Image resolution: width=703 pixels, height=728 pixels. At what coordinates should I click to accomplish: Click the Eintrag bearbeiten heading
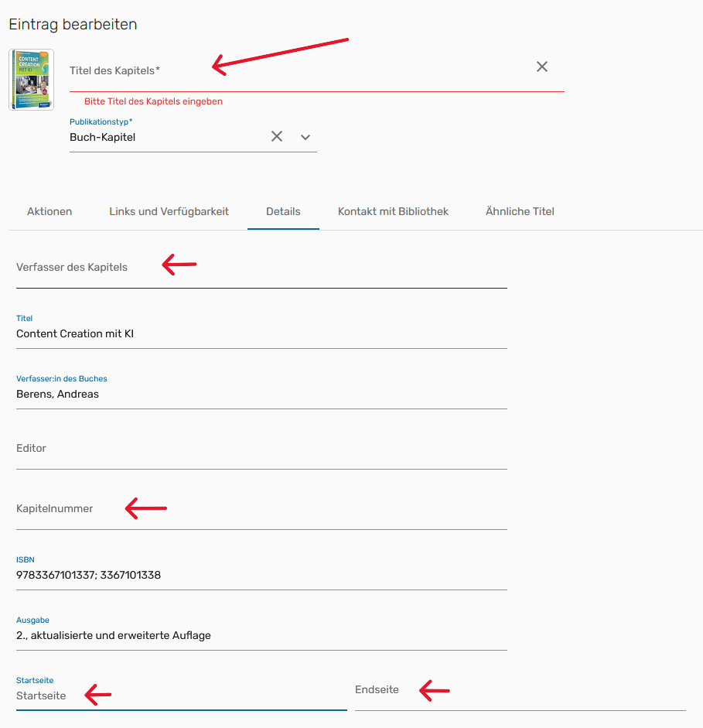click(71, 24)
